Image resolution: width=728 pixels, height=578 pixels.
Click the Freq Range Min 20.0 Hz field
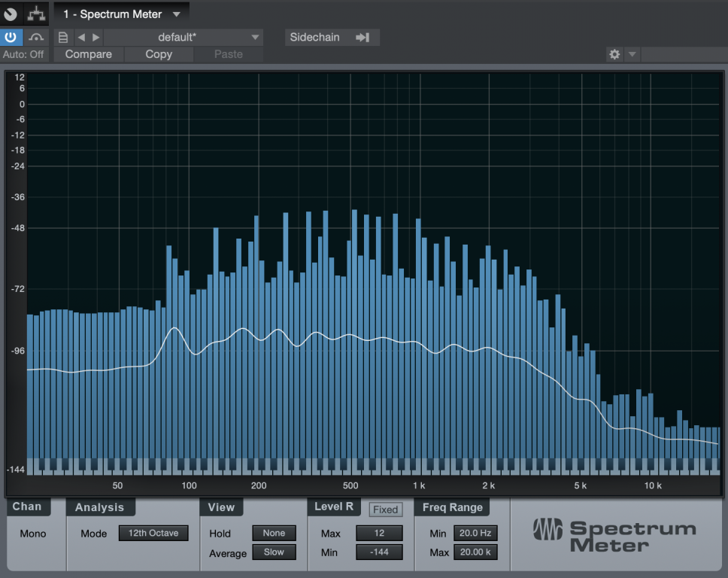[x=475, y=533]
